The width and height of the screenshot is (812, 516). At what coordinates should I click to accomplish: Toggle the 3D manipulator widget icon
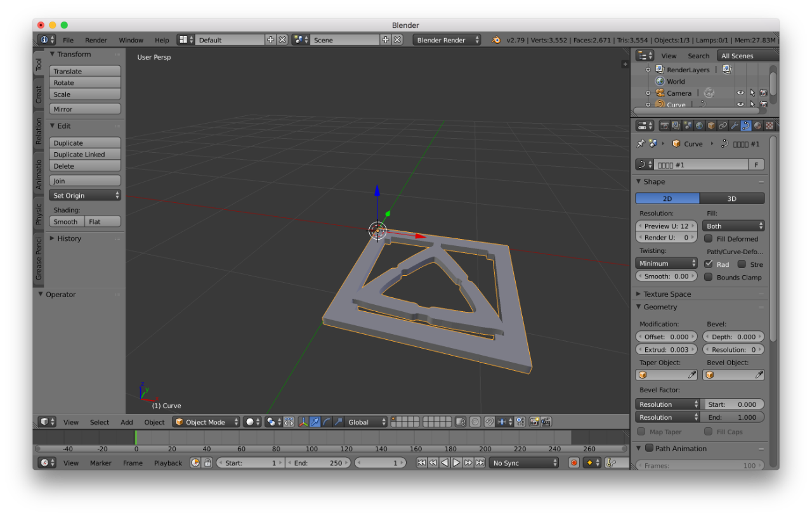[303, 422]
